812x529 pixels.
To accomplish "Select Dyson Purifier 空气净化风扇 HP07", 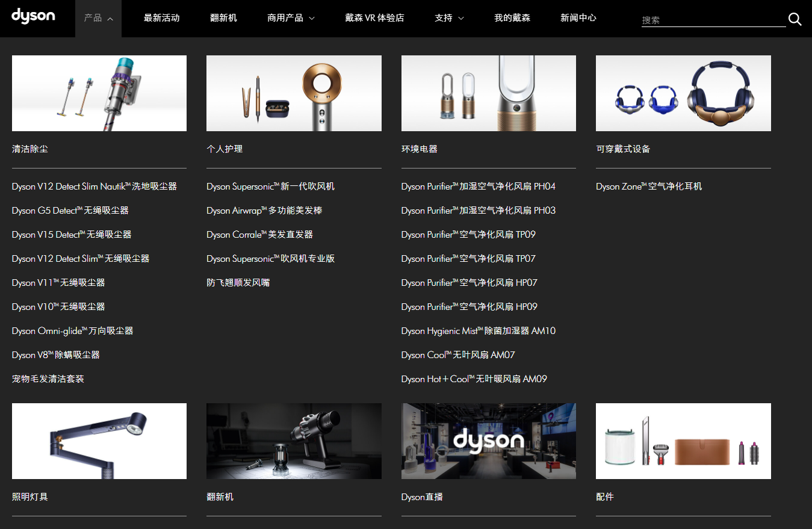I will 470,283.
